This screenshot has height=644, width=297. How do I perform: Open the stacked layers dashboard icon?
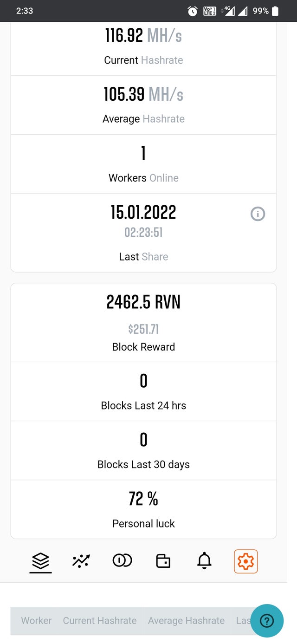(x=40, y=561)
